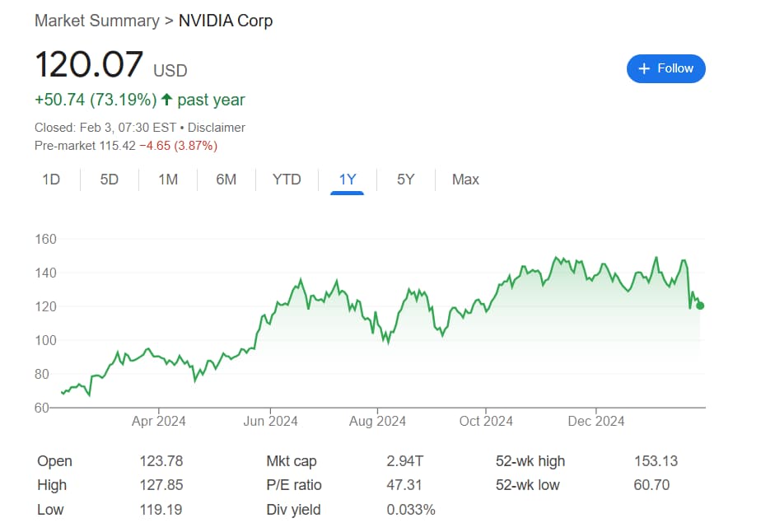Open the YTD chart view
This screenshot has height=532, width=761.
coord(287,179)
